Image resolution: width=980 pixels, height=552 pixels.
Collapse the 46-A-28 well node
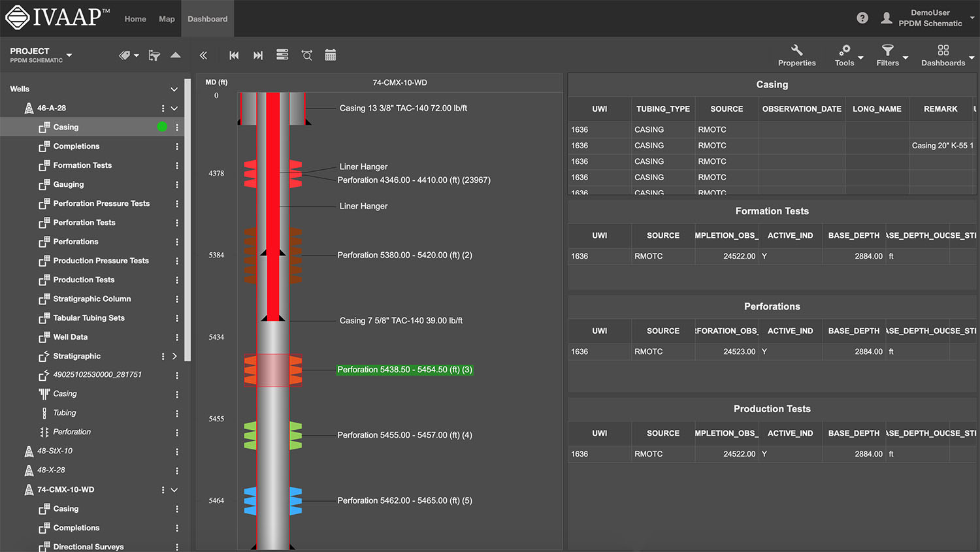click(174, 108)
